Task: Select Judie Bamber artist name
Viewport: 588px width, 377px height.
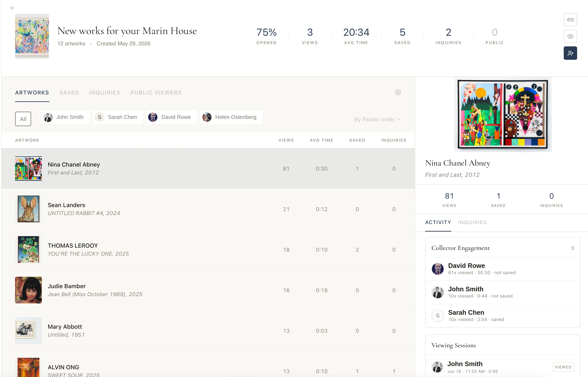Action: click(x=67, y=286)
